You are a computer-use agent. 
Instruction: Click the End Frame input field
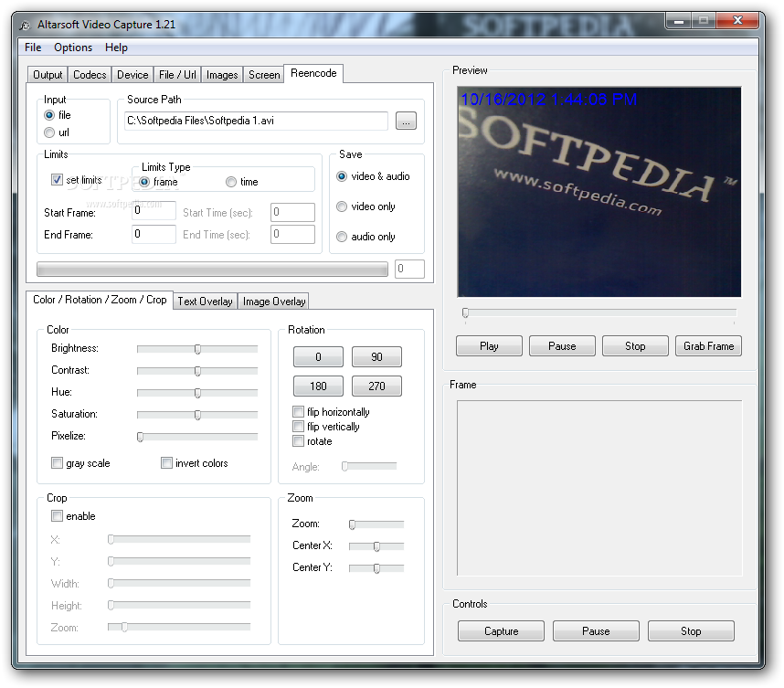(x=154, y=234)
